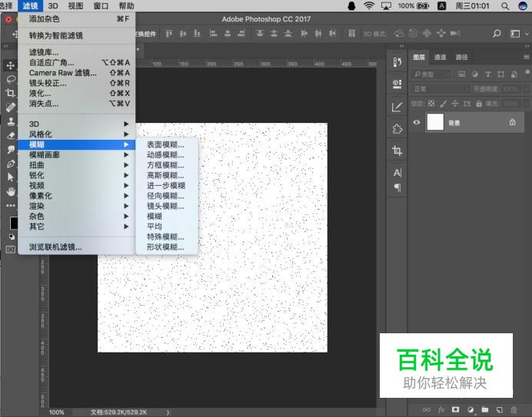Open the puzzle-piece panel icon
Viewport: 532px width, 417px height.
[397, 129]
